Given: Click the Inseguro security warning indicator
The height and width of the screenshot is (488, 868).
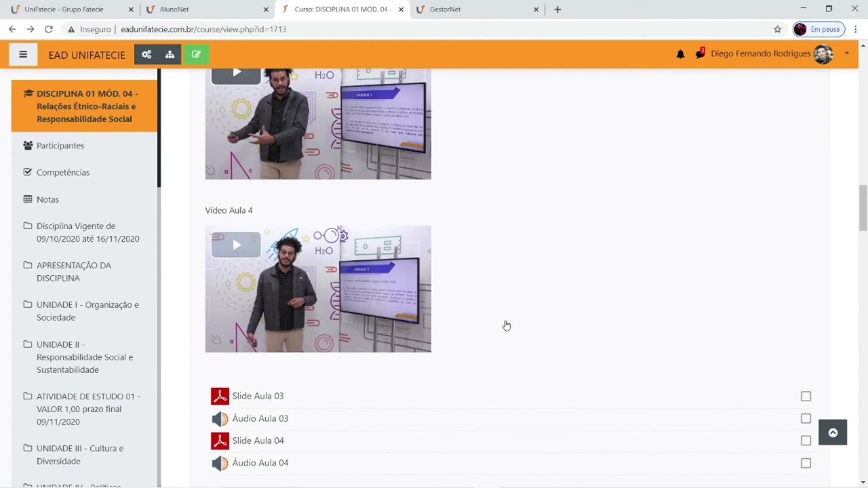Looking at the screenshot, I should click(x=89, y=29).
